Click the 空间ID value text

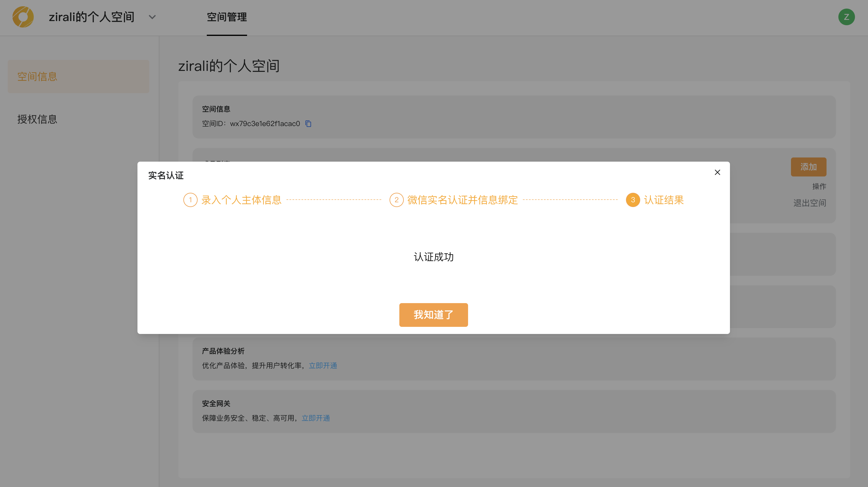[265, 124]
